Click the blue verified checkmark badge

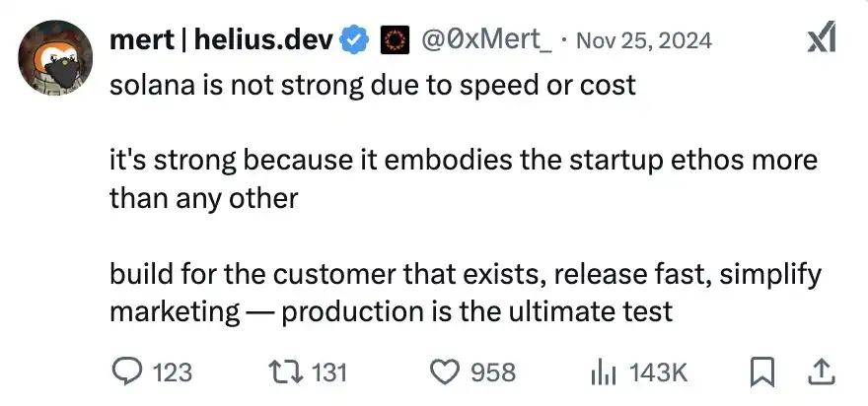[355, 40]
